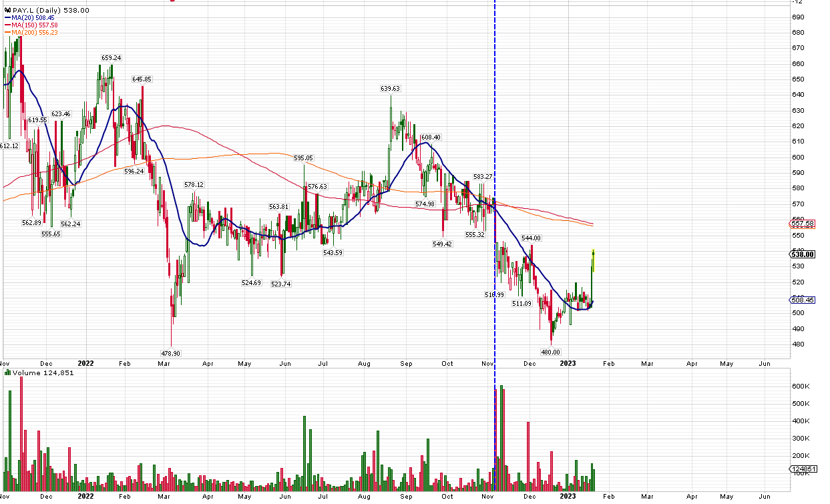
Task: Click the 619.55 price label
Action: pos(37,120)
